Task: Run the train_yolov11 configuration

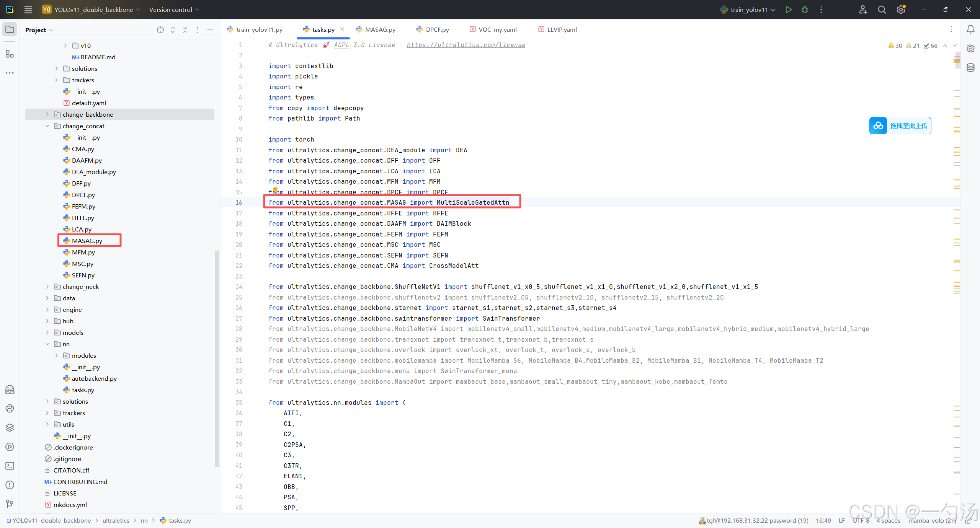Action: 788,10
